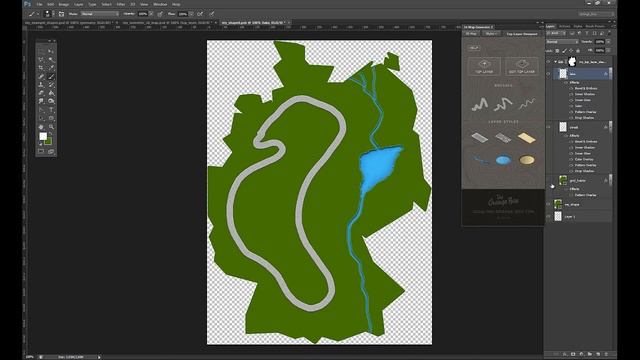Hide Color Overlay effect on second layer

coord(571,159)
